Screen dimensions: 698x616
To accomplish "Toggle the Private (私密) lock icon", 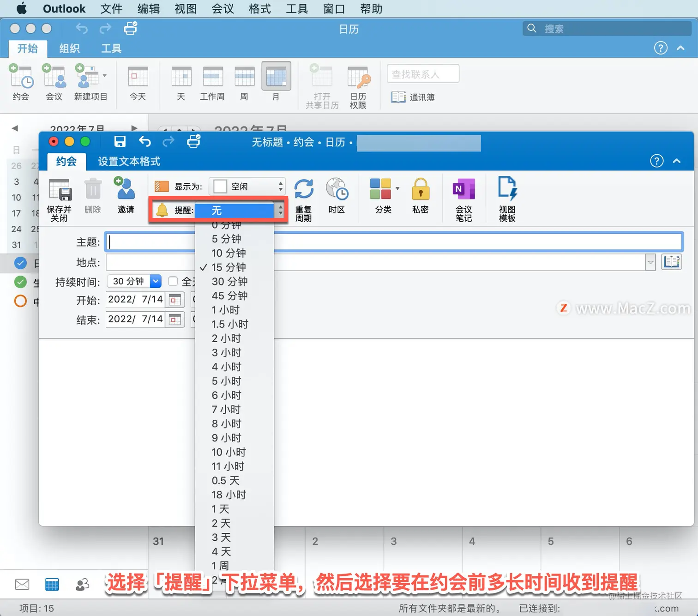I will point(420,189).
